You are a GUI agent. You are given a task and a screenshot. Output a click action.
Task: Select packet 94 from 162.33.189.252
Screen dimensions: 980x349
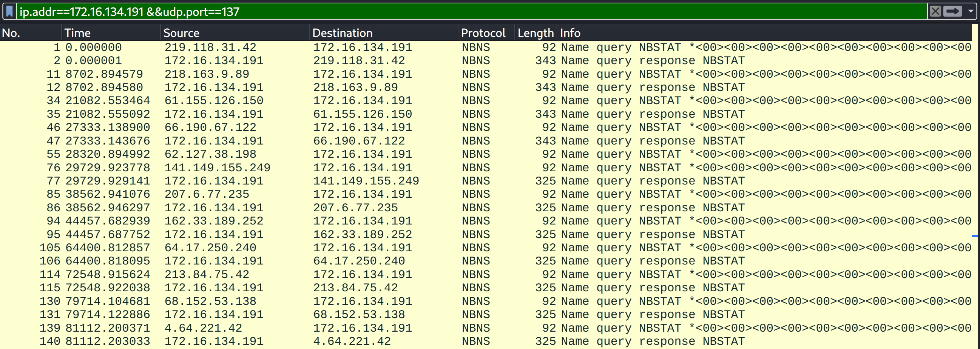pos(486,221)
